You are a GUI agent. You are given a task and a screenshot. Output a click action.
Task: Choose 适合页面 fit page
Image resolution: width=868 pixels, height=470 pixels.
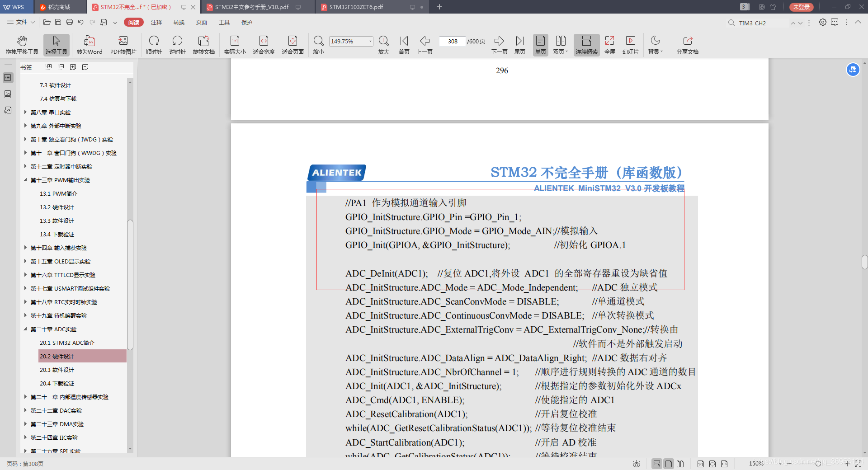[x=292, y=45]
